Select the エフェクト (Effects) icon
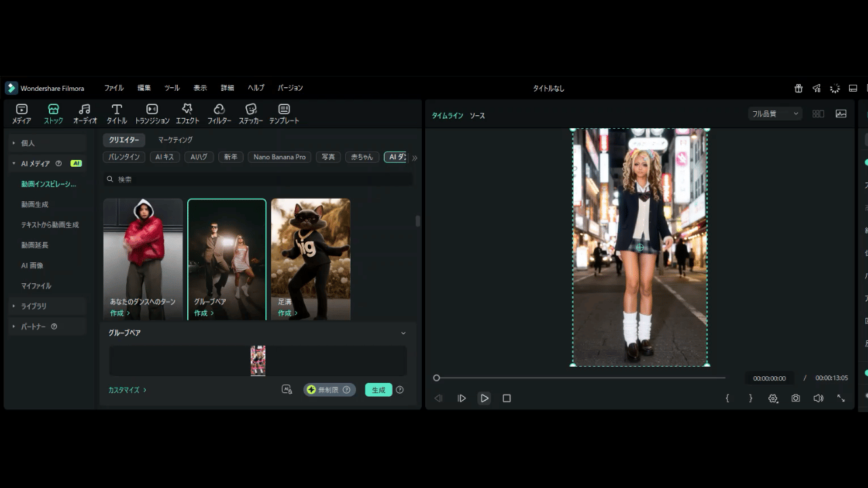This screenshot has width=868, height=488. [187, 113]
